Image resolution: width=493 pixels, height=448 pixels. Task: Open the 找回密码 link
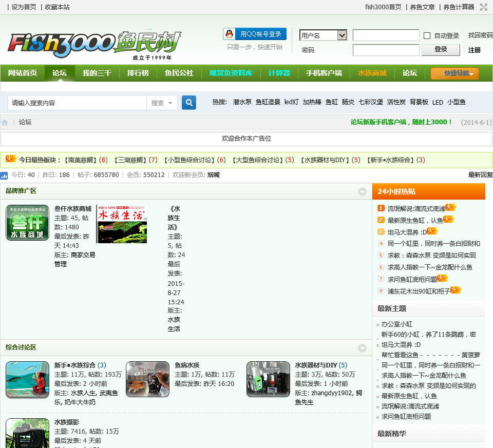pyautogui.click(x=480, y=35)
